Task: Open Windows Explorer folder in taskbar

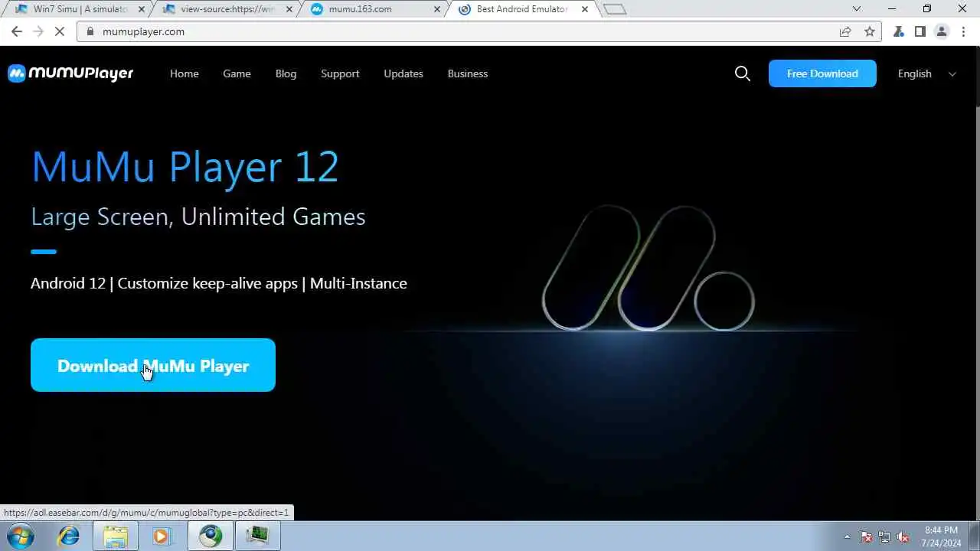Action: 115,536
